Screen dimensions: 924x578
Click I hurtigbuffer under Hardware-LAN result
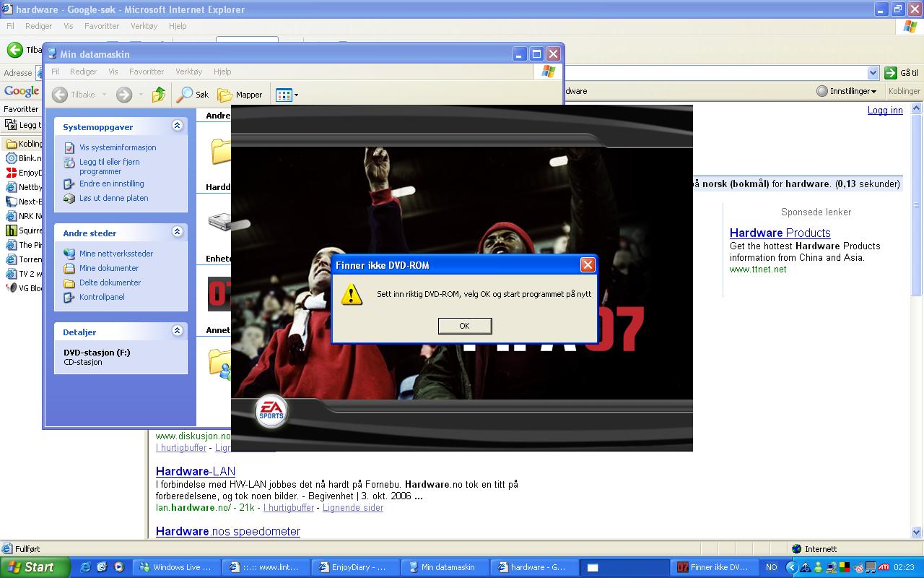click(x=289, y=507)
